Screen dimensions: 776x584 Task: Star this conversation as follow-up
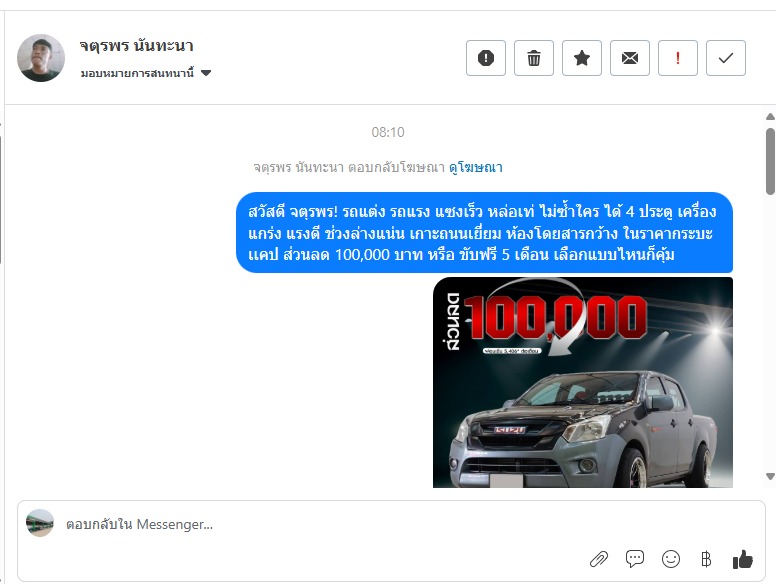[582, 58]
